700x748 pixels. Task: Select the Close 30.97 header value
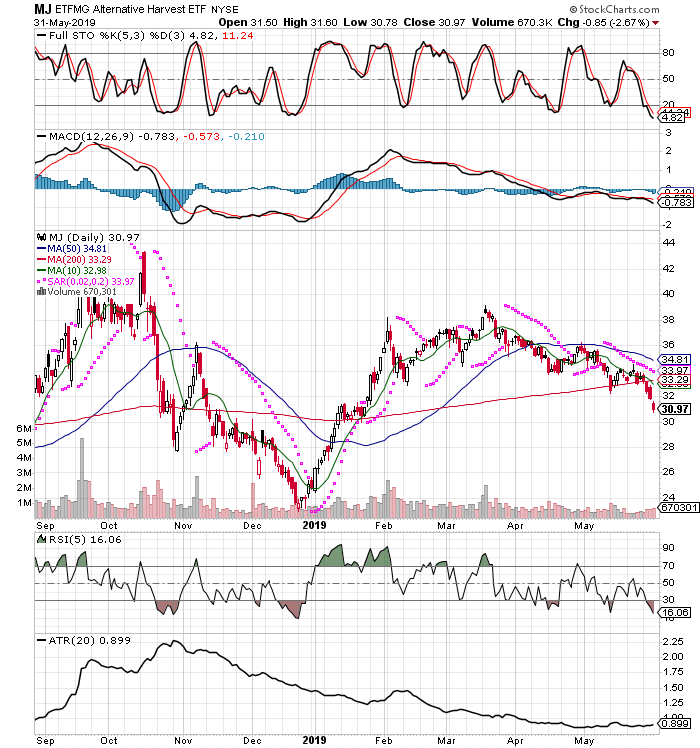coord(434,22)
